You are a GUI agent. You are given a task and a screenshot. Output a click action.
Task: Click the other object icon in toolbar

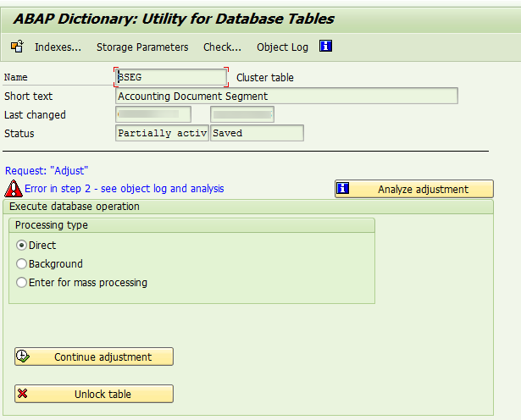point(17,47)
